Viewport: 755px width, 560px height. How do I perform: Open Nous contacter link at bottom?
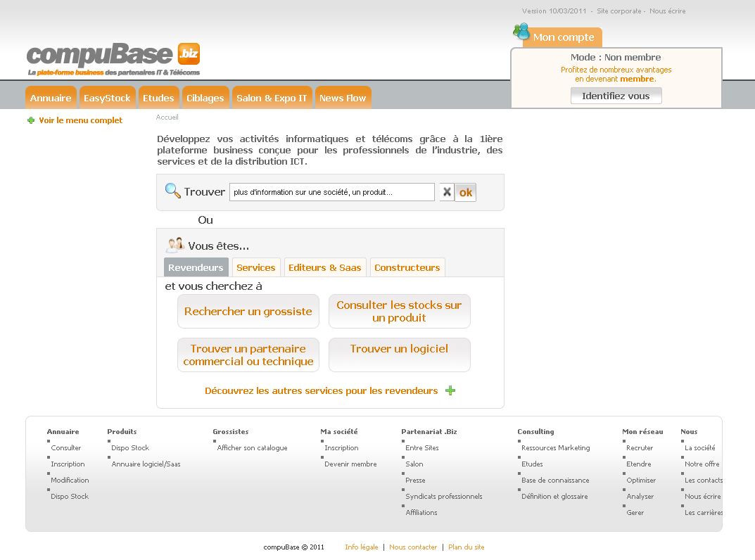point(413,547)
